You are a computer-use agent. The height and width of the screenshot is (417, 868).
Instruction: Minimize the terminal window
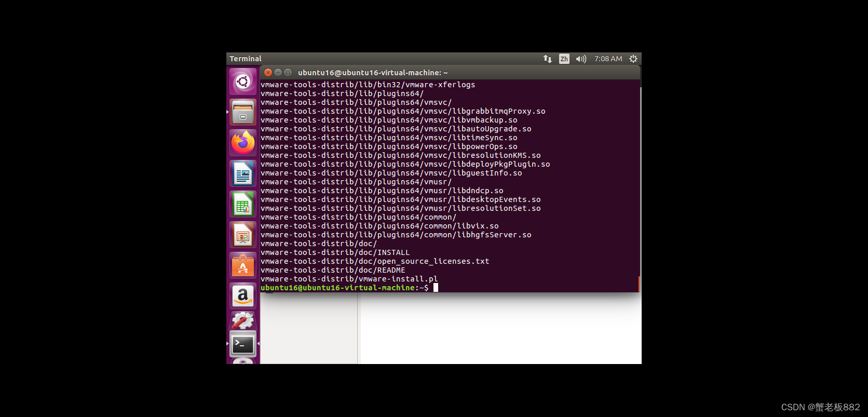pyautogui.click(x=278, y=73)
